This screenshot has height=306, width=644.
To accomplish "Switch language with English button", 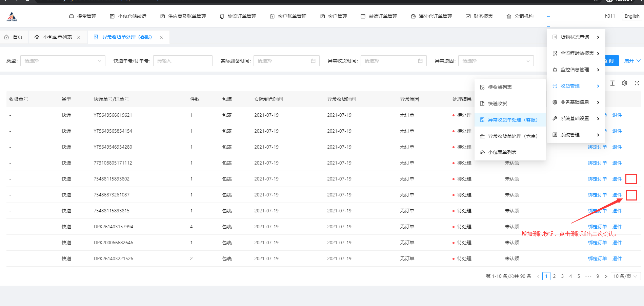I will point(631,16).
